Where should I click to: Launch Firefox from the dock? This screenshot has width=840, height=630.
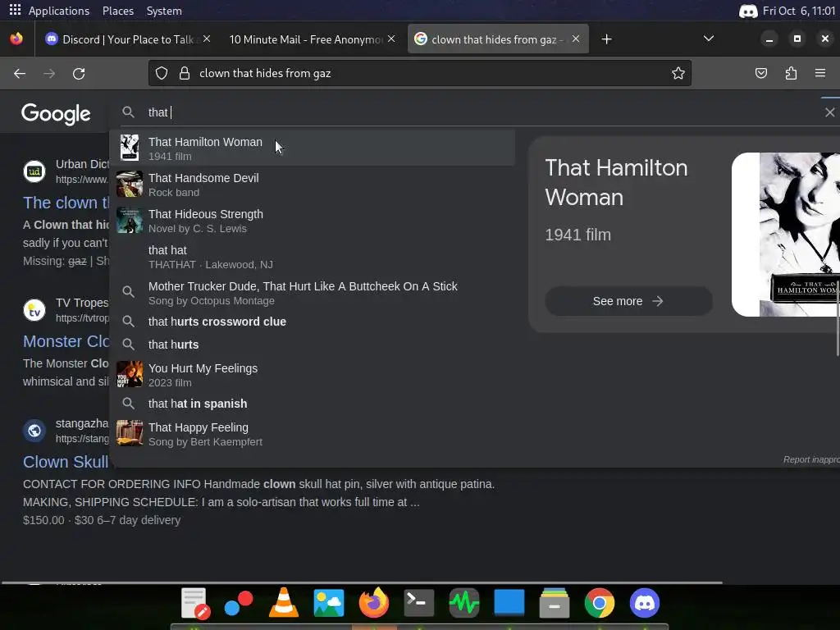(374, 603)
